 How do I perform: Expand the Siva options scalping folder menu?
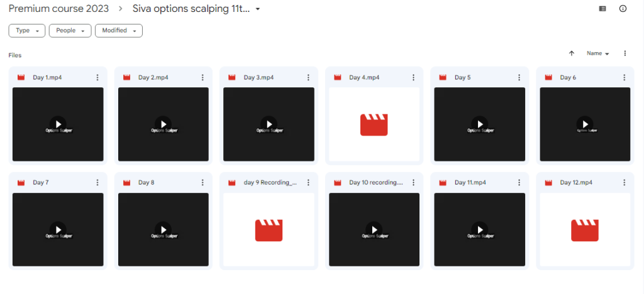click(x=258, y=9)
